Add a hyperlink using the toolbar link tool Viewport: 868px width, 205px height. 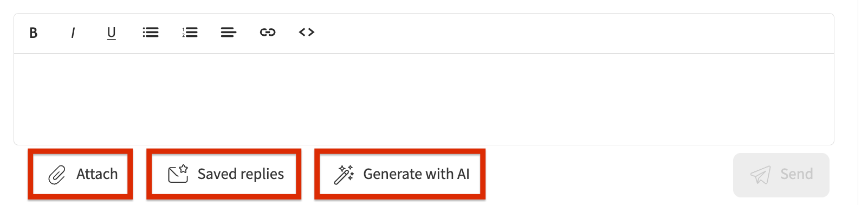click(268, 33)
